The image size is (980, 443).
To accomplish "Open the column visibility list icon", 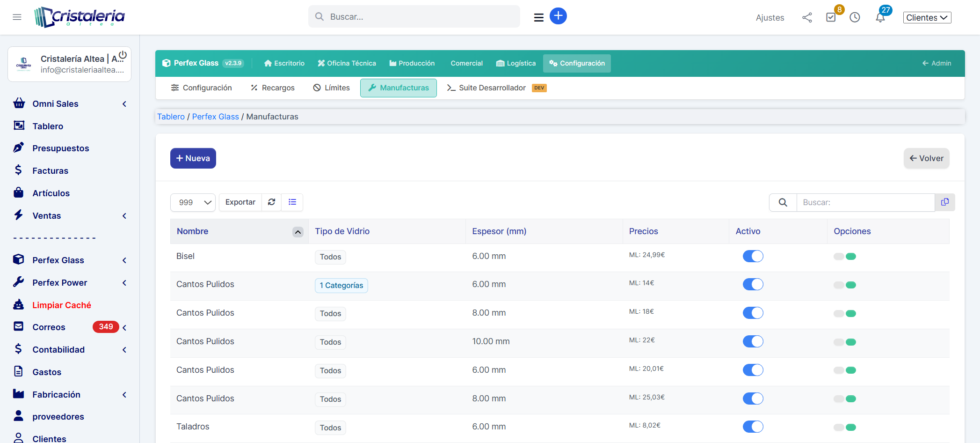I will [x=292, y=202].
